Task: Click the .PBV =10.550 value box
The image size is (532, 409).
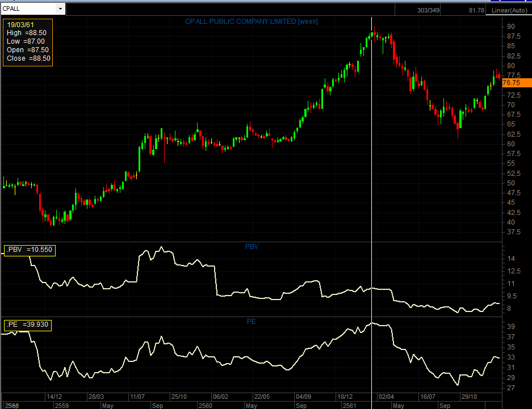Action: coord(30,250)
